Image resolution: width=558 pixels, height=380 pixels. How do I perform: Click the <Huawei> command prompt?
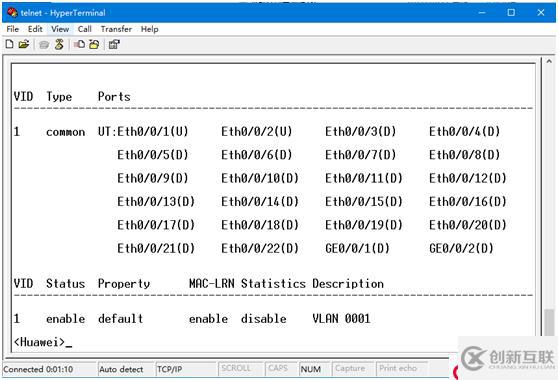[x=39, y=342]
